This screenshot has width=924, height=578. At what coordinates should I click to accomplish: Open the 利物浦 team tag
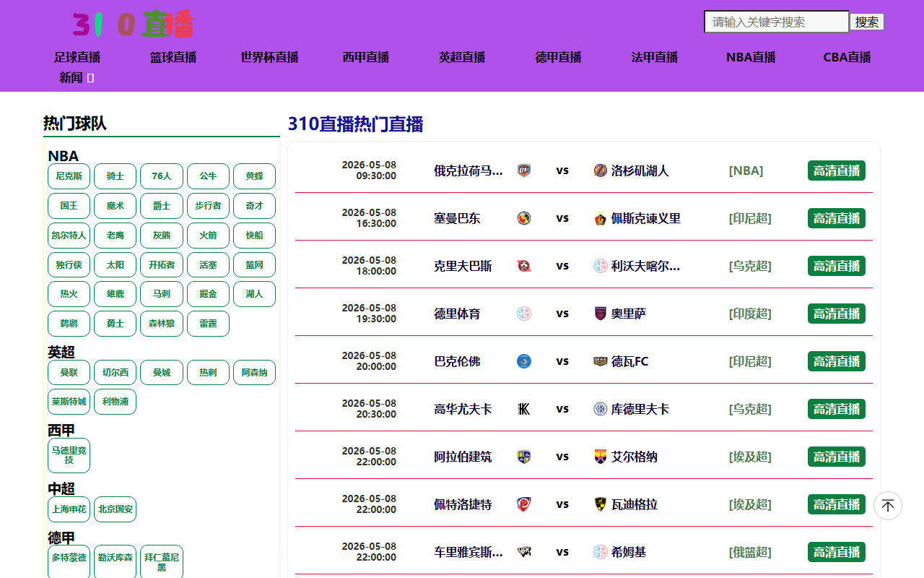(x=115, y=402)
